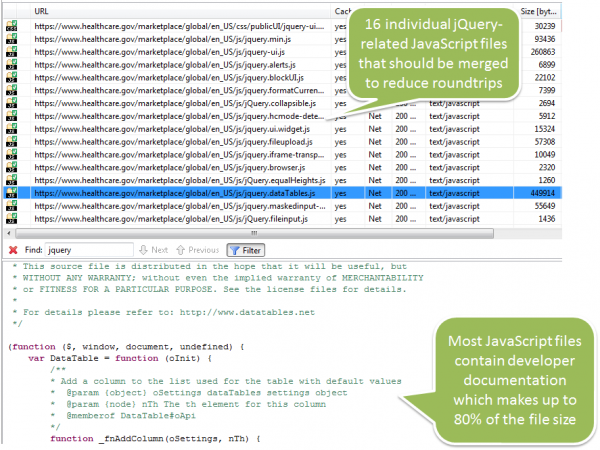
Task: Click the JS file icon for jquery.dataTables.js row
Action: pos(11,193)
